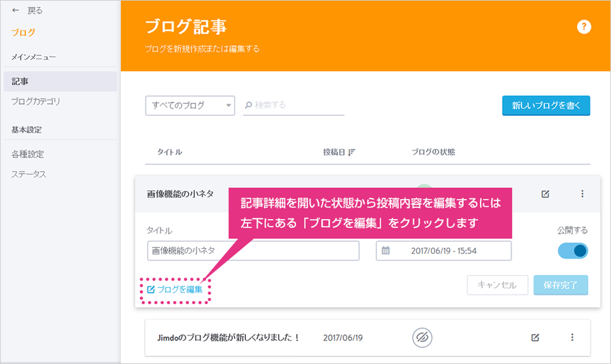Open three-dot menu for Jimdoのブログ機能 post
611x364 pixels.
[572, 337]
